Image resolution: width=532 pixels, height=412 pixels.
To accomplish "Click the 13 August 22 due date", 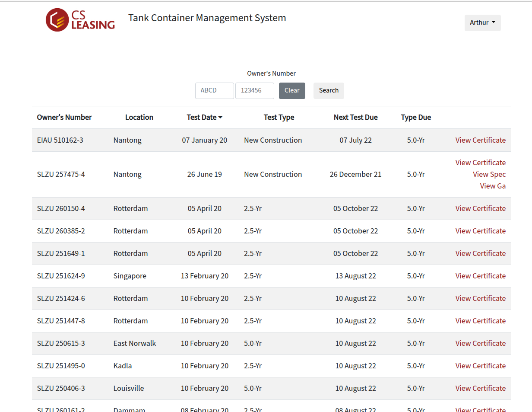I will 355,276.
